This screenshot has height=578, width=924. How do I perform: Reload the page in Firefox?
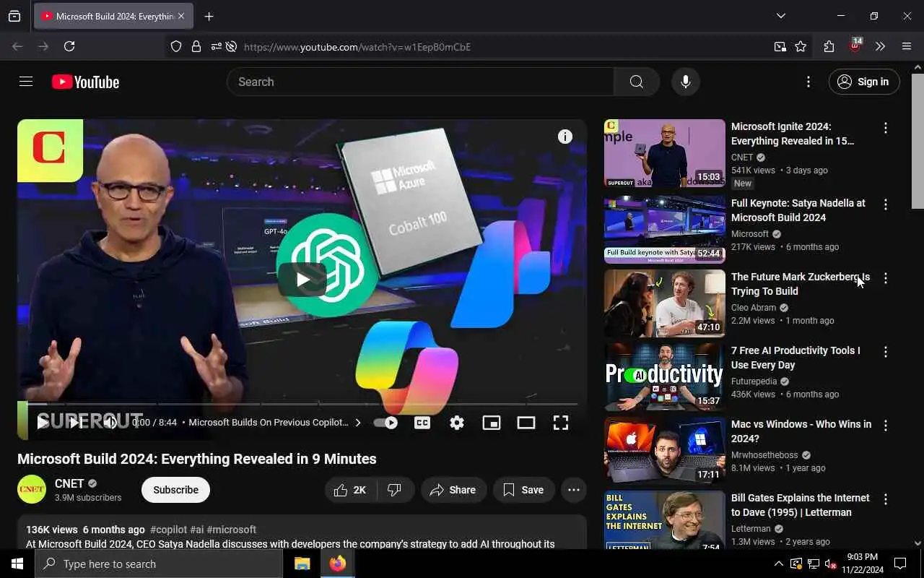coord(69,46)
